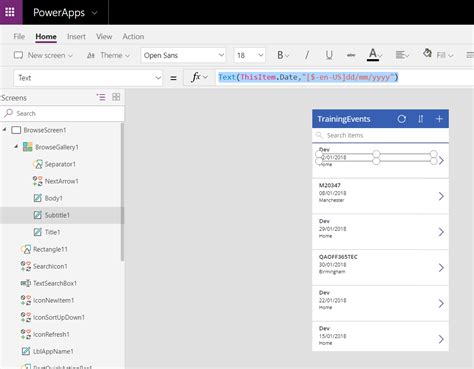The image size is (474, 369).
Task: Click the Search items box in app
Action: (380, 135)
